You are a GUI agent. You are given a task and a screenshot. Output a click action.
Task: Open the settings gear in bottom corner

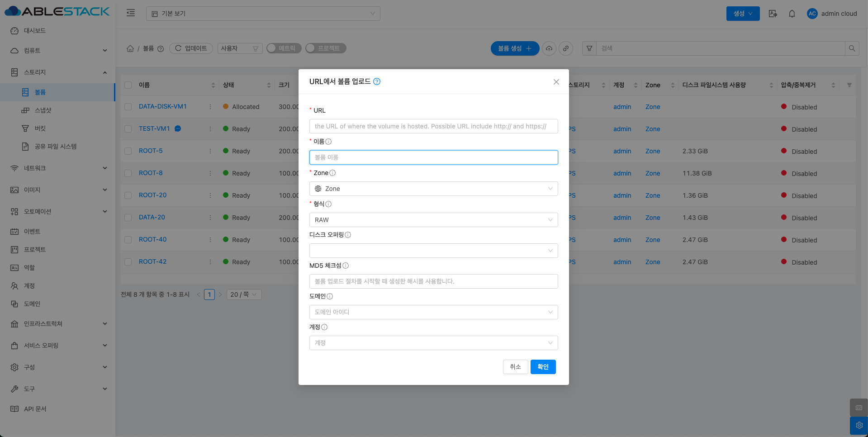click(x=859, y=425)
